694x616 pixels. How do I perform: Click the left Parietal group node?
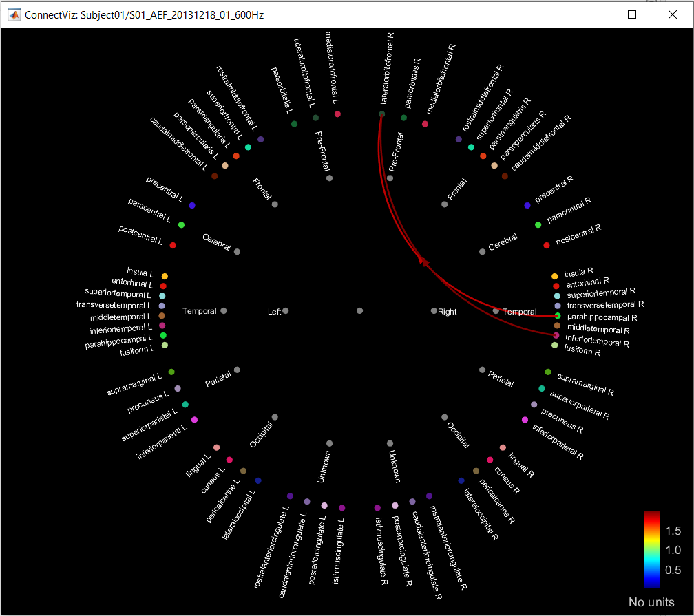237,370
